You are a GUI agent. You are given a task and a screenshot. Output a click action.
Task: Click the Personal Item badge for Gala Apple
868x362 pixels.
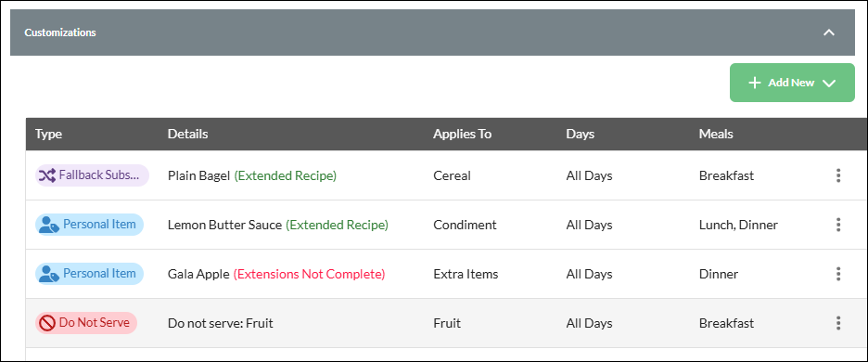click(90, 273)
